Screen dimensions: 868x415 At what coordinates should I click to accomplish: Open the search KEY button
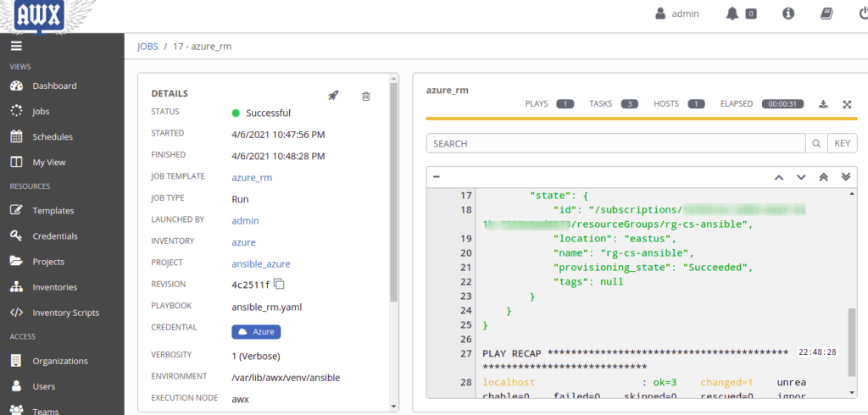tap(842, 143)
